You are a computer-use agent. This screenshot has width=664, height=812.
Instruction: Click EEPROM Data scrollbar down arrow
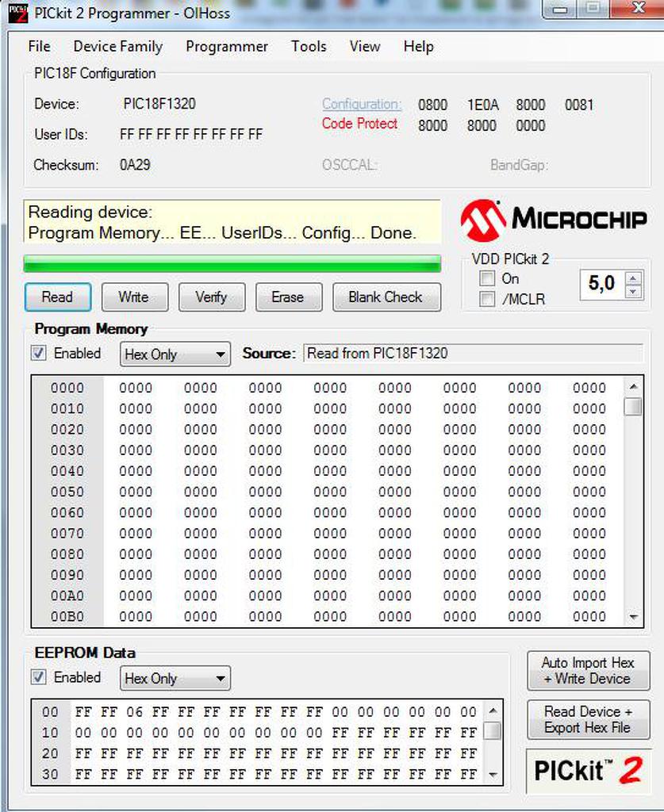pyautogui.click(x=493, y=776)
